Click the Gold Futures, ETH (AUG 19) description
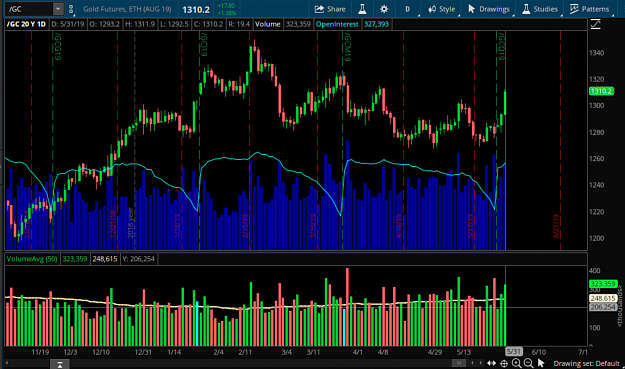This screenshot has height=369, width=625. (127, 9)
